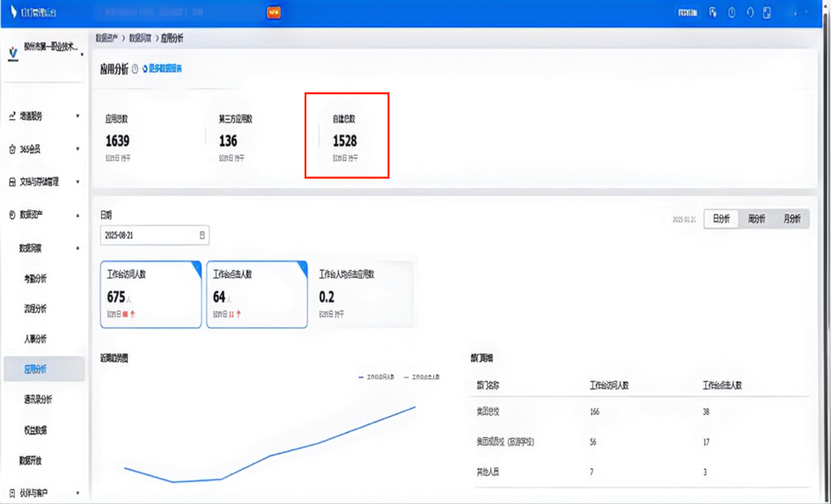Click the date field showing 2025-08-21
The image size is (831, 504).
point(155,236)
